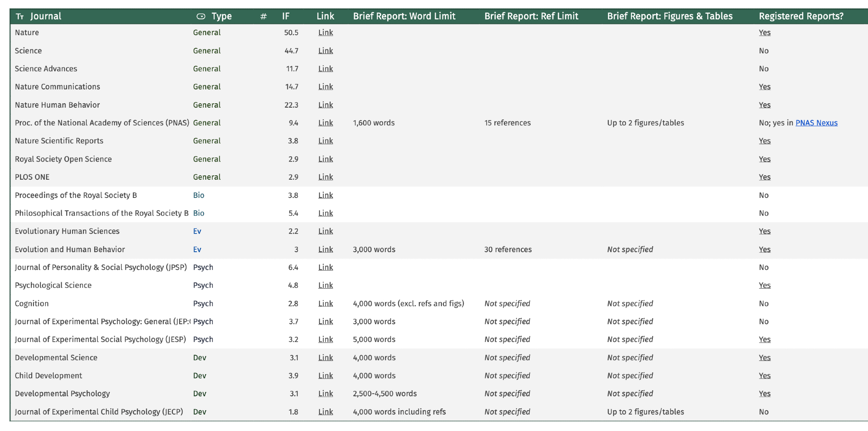The image size is (868, 431).
Task: Click the select icon beside the Type header
Action: (201, 16)
